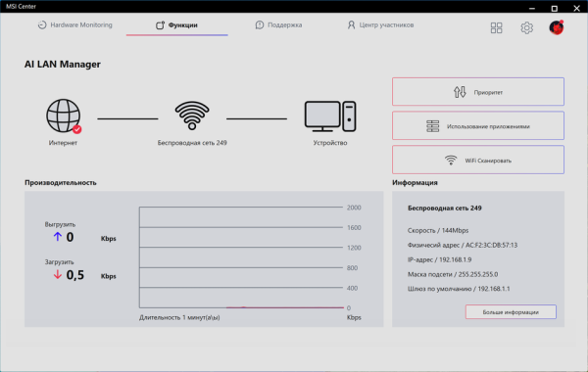Click the Устройство computer icon
This screenshot has height=372, width=588.
[330, 116]
